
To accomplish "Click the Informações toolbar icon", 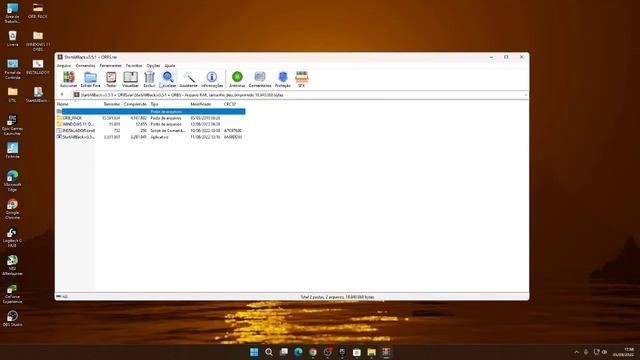I will [x=212, y=79].
